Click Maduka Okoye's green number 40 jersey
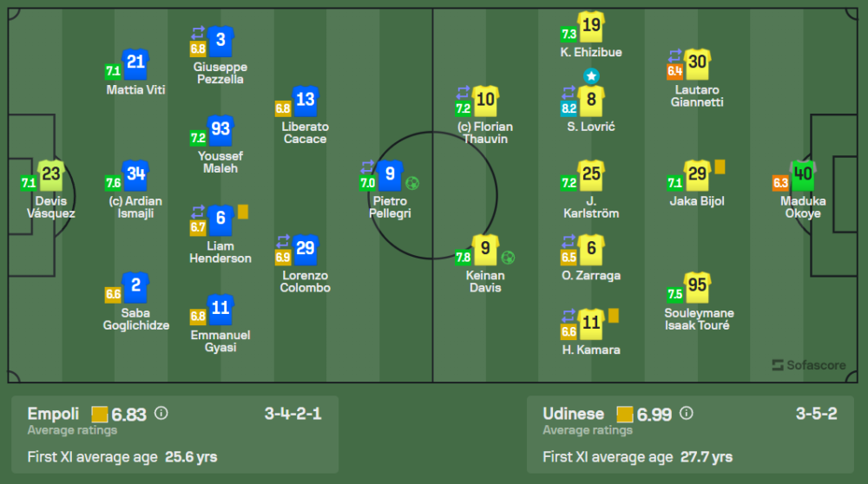The height and width of the screenshot is (484, 868). 803,174
